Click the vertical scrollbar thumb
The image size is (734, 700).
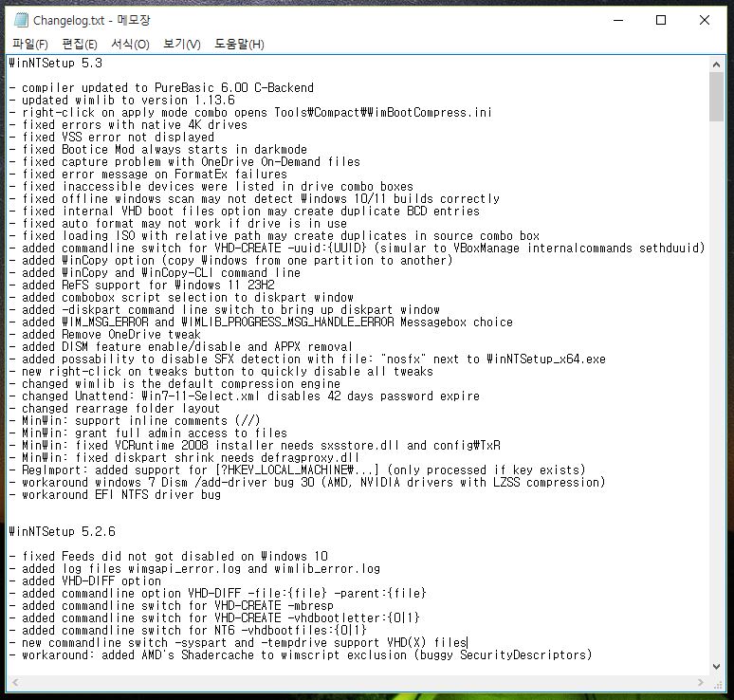tap(716, 97)
